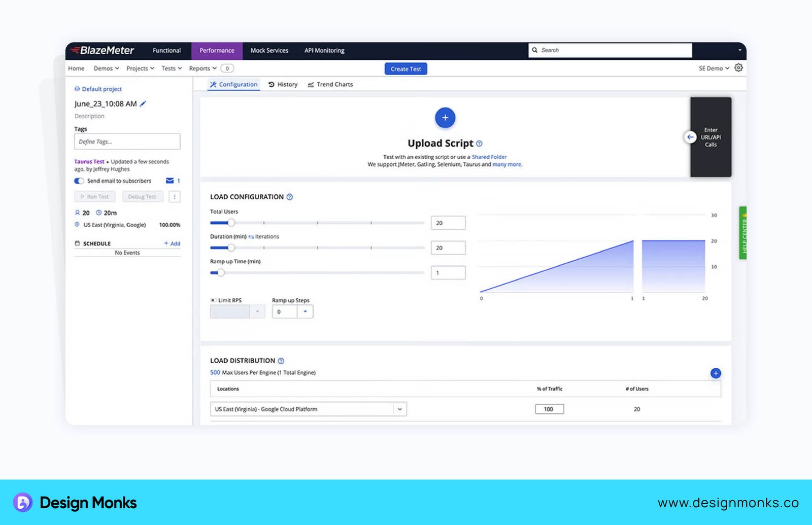Open the US East location dropdown
Image resolution: width=812 pixels, height=525 pixels.
(x=400, y=409)
